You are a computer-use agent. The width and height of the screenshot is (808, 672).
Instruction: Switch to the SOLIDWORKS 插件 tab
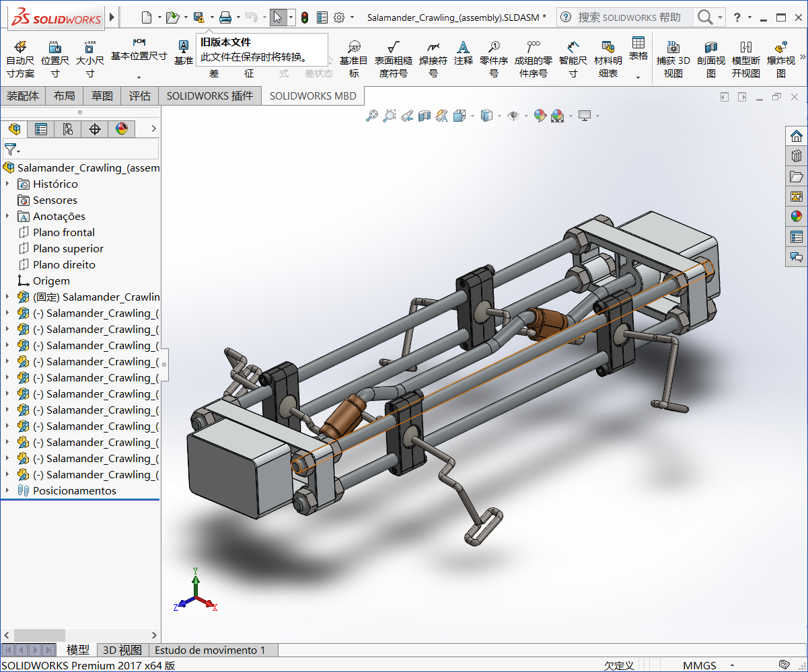(x=210, y=96)
